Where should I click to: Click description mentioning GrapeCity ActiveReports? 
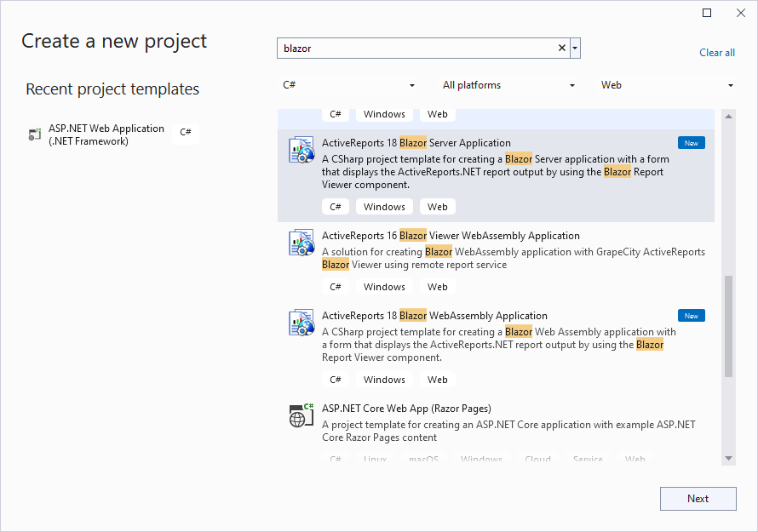(514, 259)
